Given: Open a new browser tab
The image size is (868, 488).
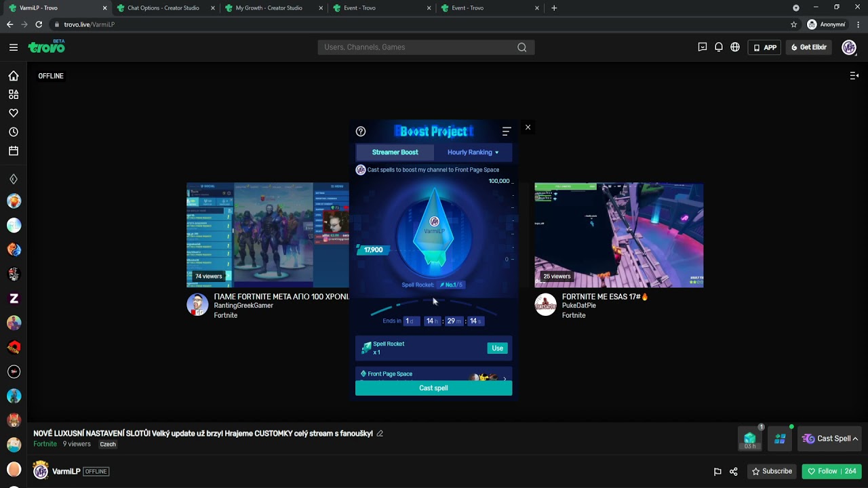Looking at the screenshot, I should click(x=554, y=8).
